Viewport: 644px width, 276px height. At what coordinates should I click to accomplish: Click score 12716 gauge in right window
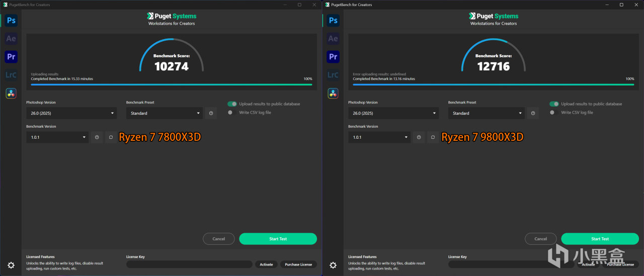click(494, 56)
